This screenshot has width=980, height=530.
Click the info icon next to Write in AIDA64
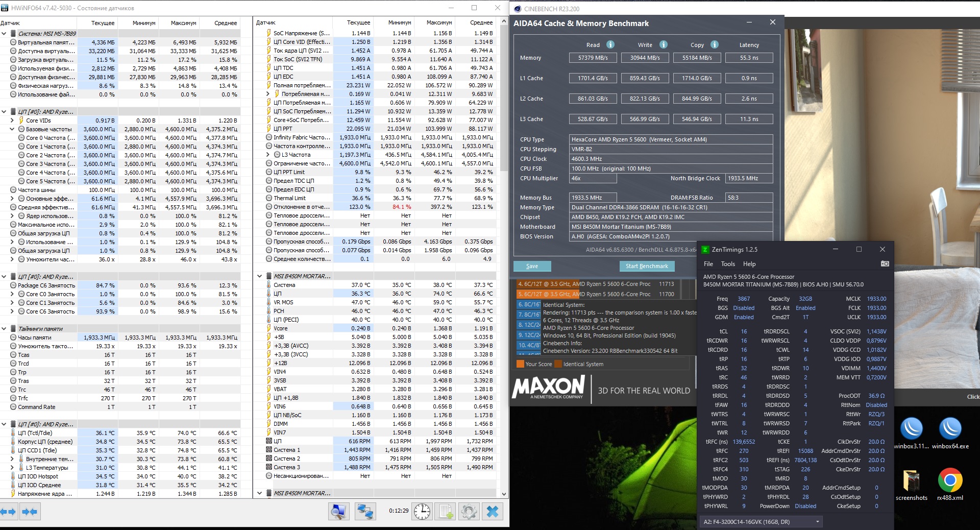click(x=664, y=44)
